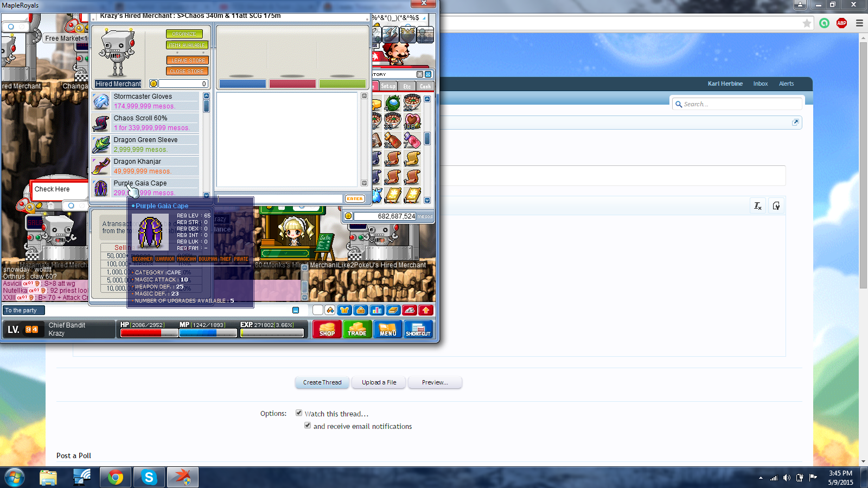Open Karl Herbine account menu
Viewport: 868px width, 488px height.
tap(725, 84)
